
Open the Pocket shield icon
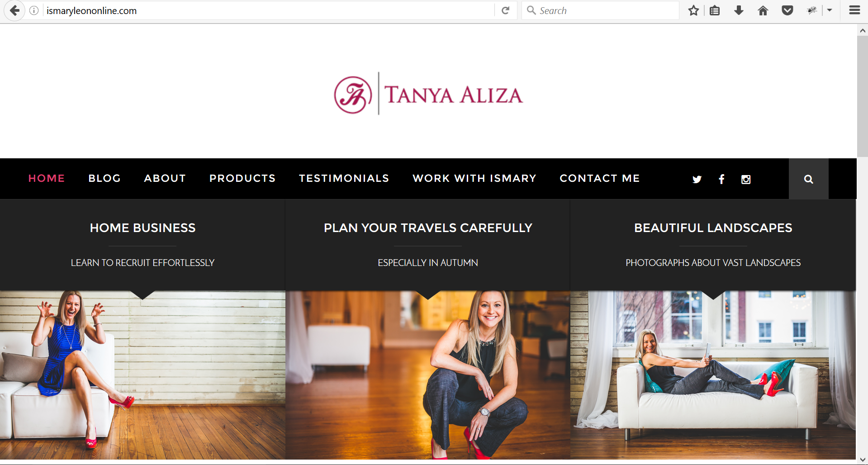point(787,10)
